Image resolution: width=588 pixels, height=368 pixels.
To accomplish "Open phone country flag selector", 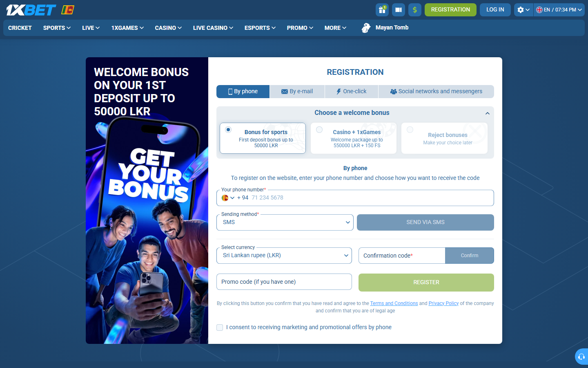I will pos(228,198).
